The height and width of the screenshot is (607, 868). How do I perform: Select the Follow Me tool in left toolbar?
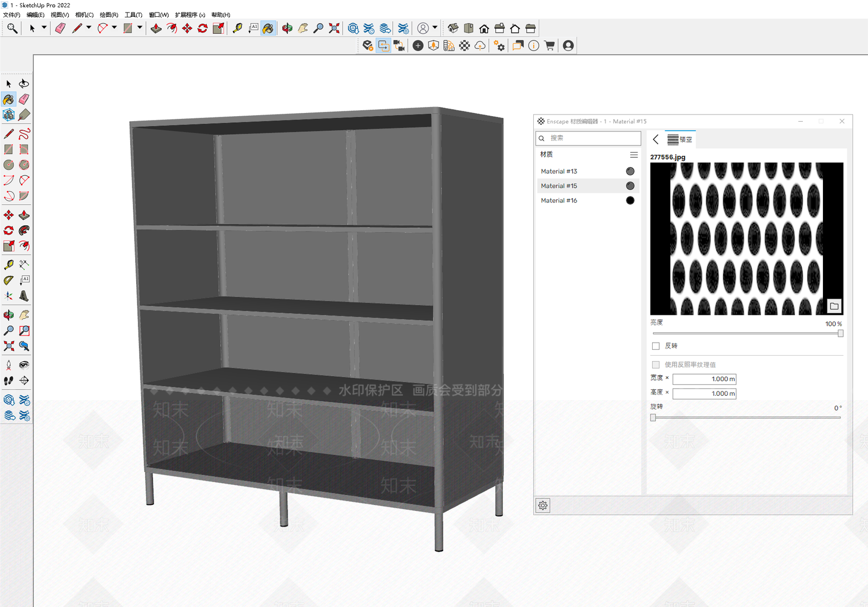click(x=24, y=230)
